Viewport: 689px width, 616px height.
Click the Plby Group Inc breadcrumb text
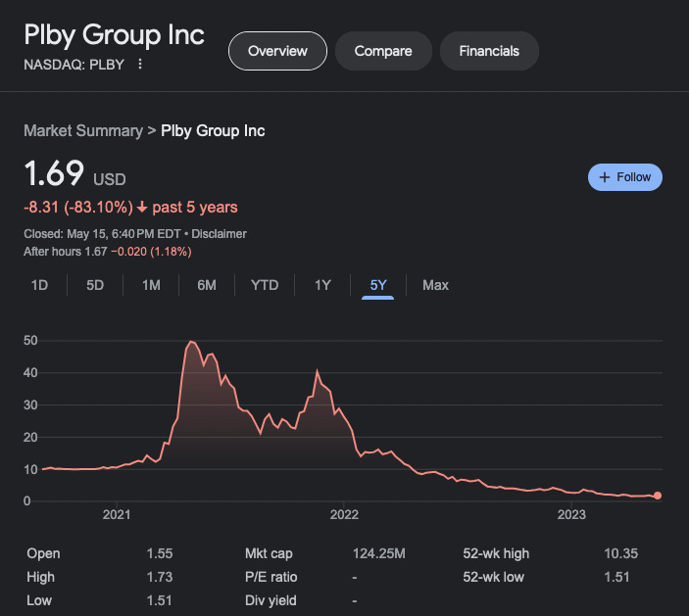(x=213, y=131)
